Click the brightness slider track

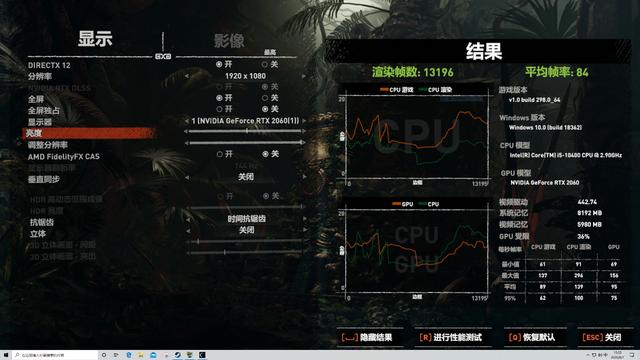tap(245, 131)
